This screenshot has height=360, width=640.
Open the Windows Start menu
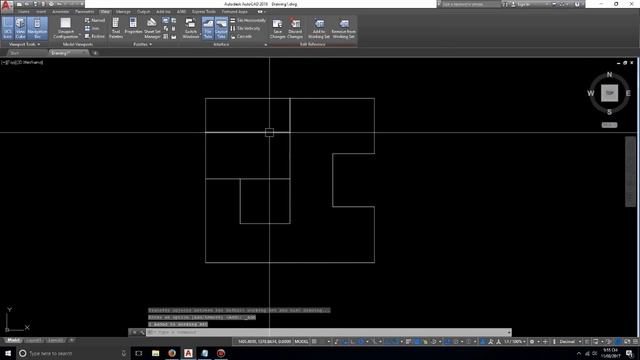point(8,353)
